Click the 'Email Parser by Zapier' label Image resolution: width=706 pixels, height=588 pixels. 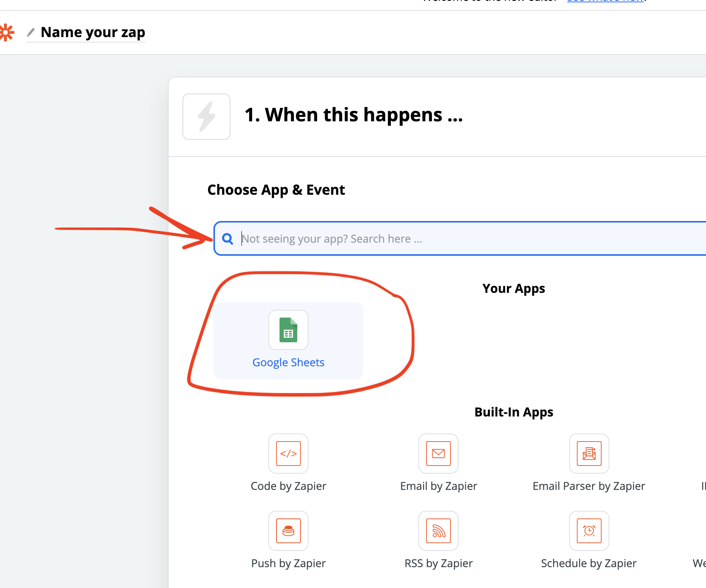tap(589, 486)
